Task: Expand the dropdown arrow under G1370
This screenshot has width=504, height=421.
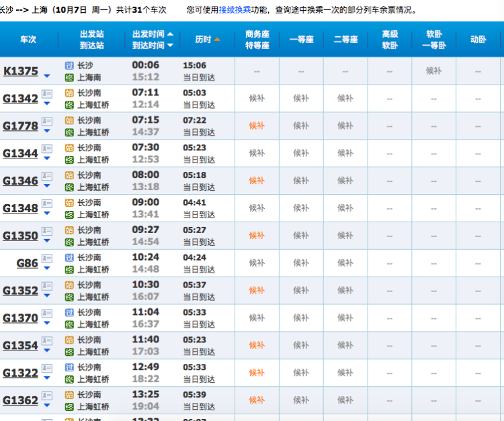Action: pos(46,324)
